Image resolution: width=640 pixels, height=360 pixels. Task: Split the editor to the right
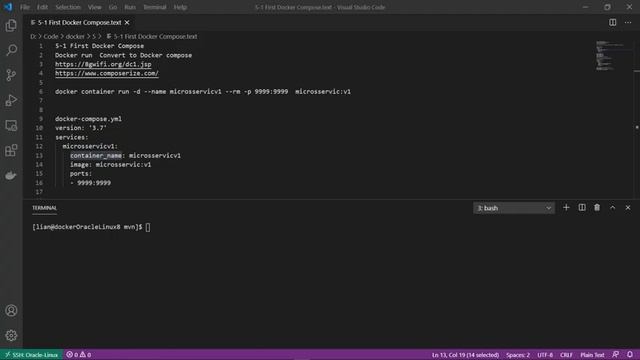point(612,22)
